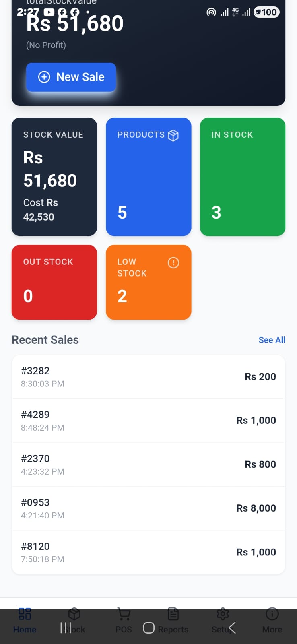Click See All recent sales link
Viewport: 297px width, 644px height.
[272, 340]
